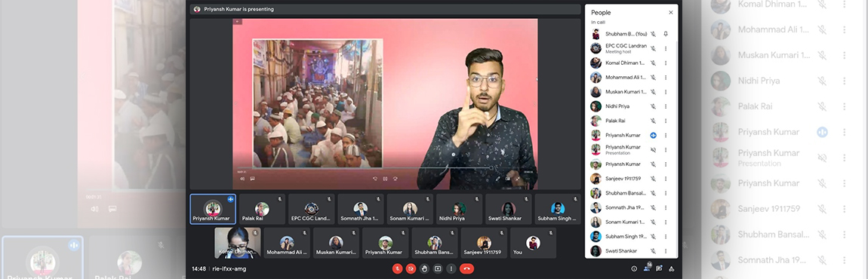Click the speaking indicator next to Priyansh Kumar
Image resolution: width=868 pixels, height=279 pixels.
tap(653, 135)
